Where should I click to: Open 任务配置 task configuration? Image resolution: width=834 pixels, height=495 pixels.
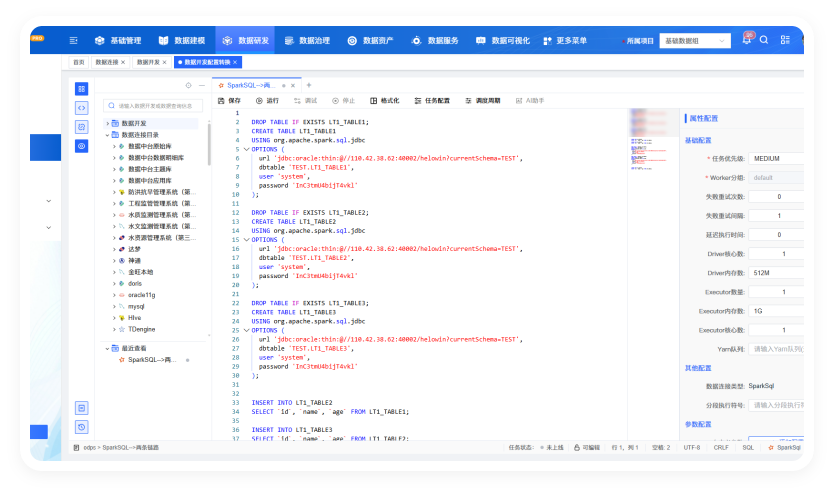pos(432,100)
